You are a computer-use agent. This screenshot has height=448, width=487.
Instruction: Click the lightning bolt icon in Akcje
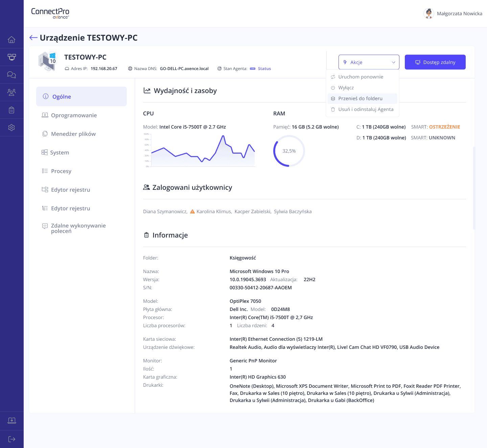click(345, 62)
